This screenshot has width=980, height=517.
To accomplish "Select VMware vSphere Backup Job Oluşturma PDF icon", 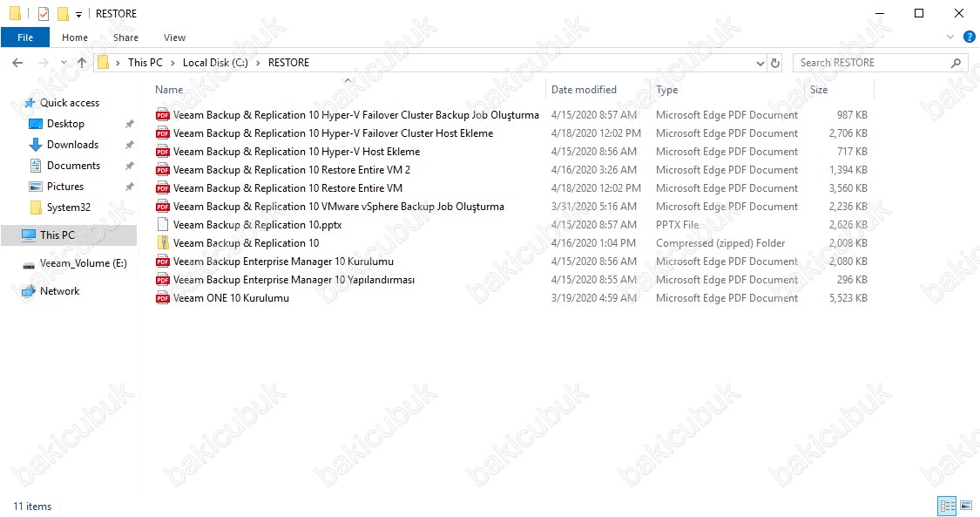I will click(x=163, y=207).
